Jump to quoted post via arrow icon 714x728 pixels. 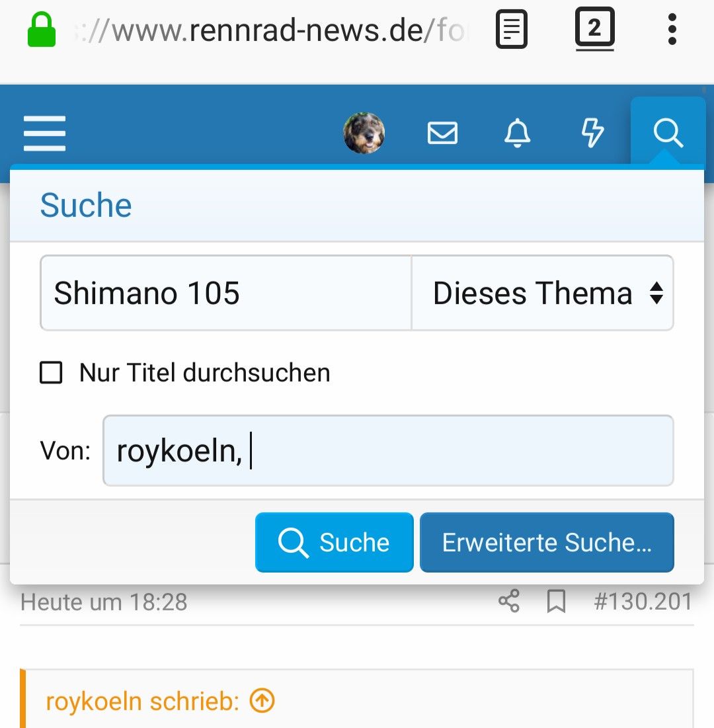pos(262,701)
